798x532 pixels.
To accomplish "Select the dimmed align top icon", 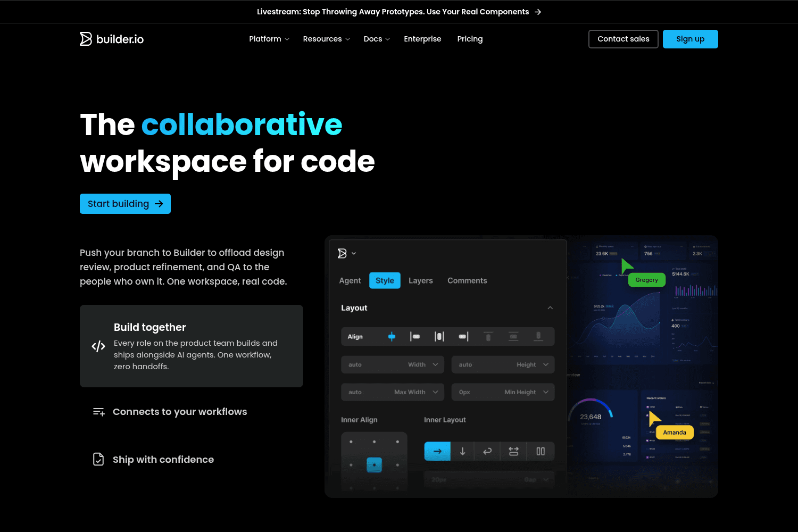I will click(x=488, y=336).
